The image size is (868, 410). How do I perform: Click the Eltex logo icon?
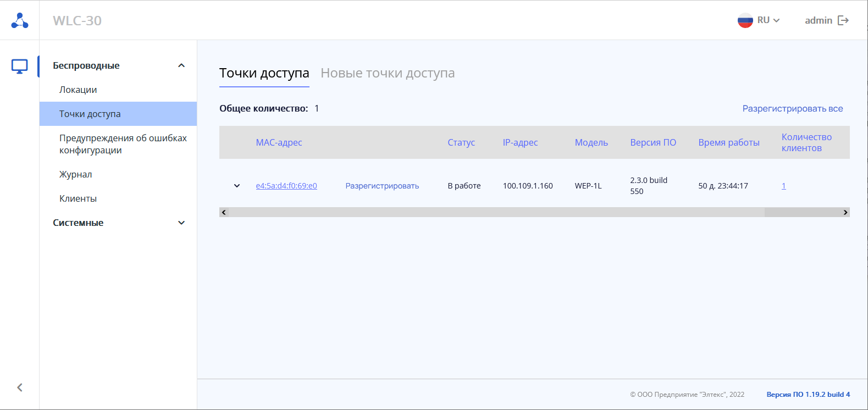point(20,20)
